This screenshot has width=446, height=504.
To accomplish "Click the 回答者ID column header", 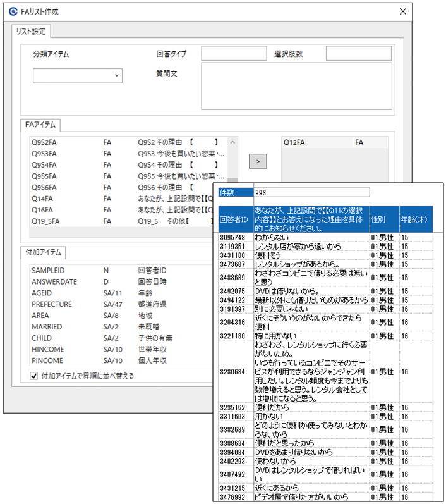I will (x=236, y=219).
